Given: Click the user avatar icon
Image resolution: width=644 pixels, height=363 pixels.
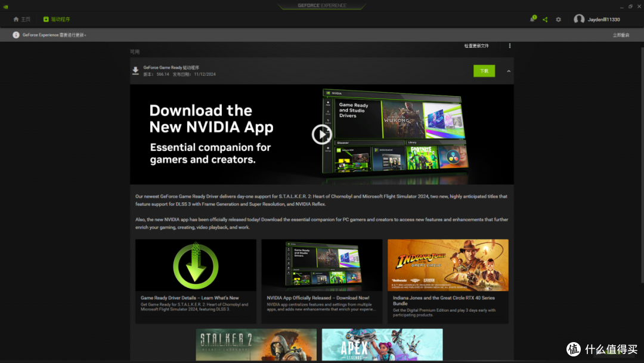Looking at the screenshot, I should tap(579, 19).
